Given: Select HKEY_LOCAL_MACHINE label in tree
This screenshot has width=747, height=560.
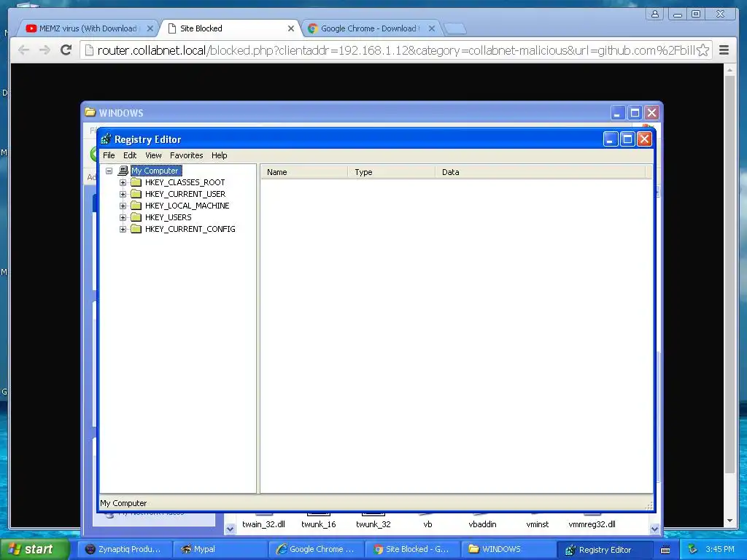Looking at the screenshot, I should pos(187,206).
